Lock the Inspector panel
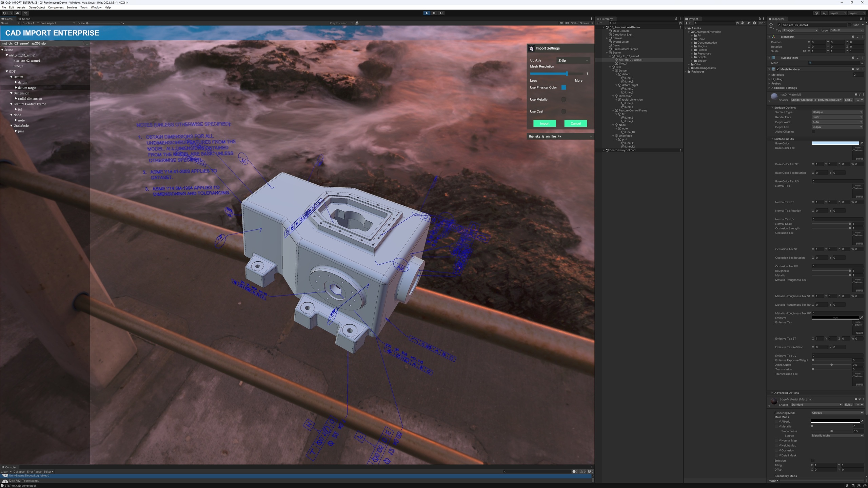The image size is (868, 488). pos(861,19)
